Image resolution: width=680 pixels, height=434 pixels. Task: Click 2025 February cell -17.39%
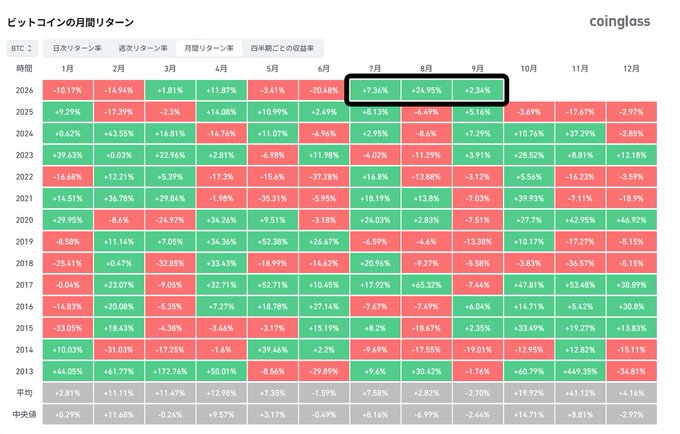pyautogui.click(x=119, y=112)
